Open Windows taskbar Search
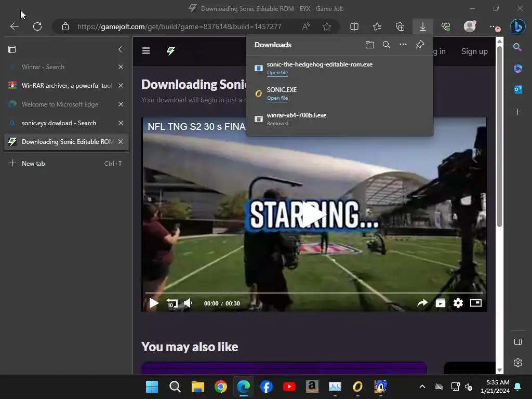 pyautogui.click(x=175, y=387)
